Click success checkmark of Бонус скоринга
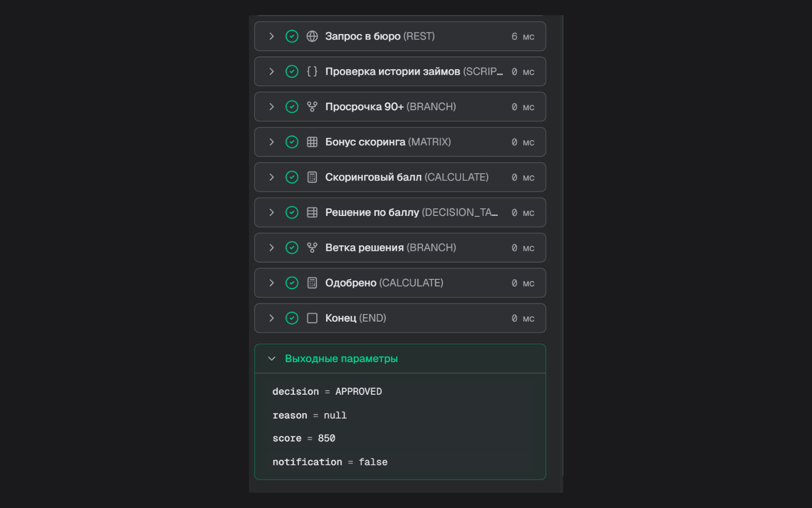The image size is (812, 508). [292, 142]
